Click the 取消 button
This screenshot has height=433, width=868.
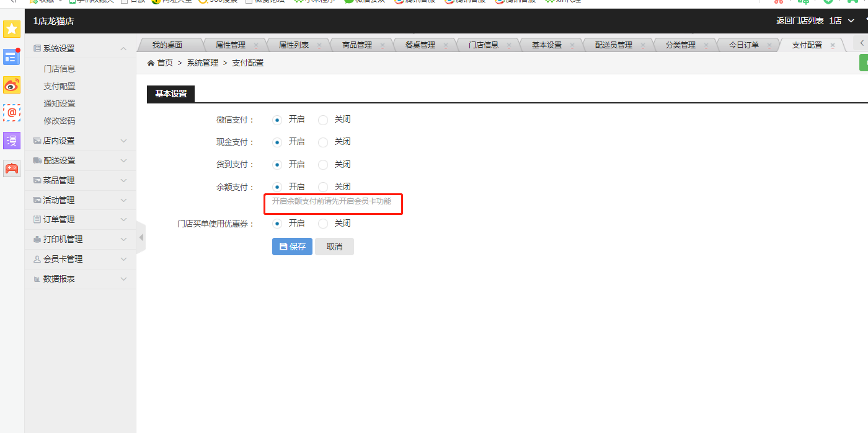pyautogui.click(x=334, y=247)
